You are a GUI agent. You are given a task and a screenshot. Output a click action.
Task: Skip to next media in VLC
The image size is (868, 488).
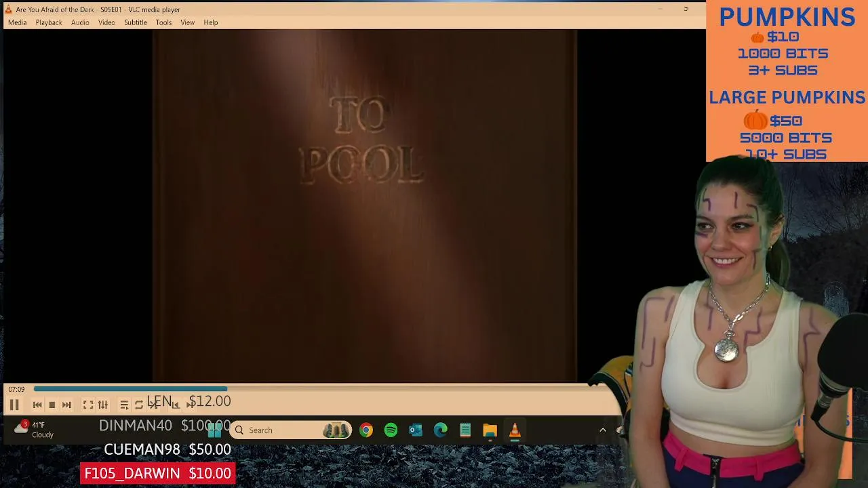pos(66,405)
